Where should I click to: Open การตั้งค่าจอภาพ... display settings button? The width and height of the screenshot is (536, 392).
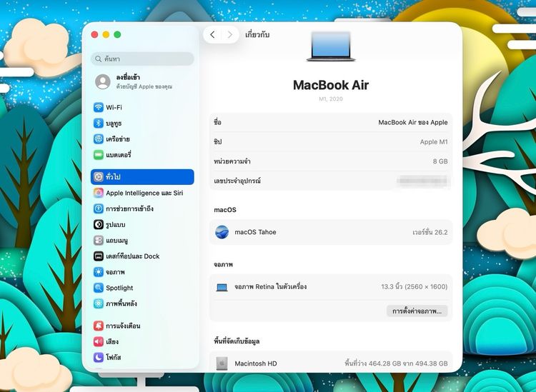click(x=417, y=311)
